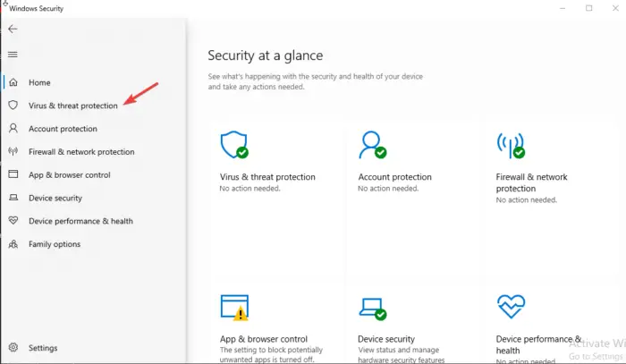Click the Windows Security title bar text

click(x=36, y=8)
